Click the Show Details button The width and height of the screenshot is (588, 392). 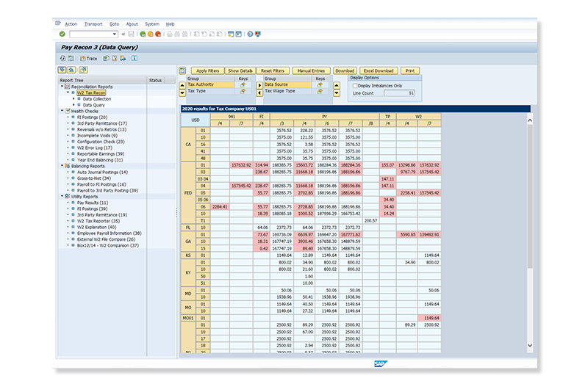click(240, 70)
